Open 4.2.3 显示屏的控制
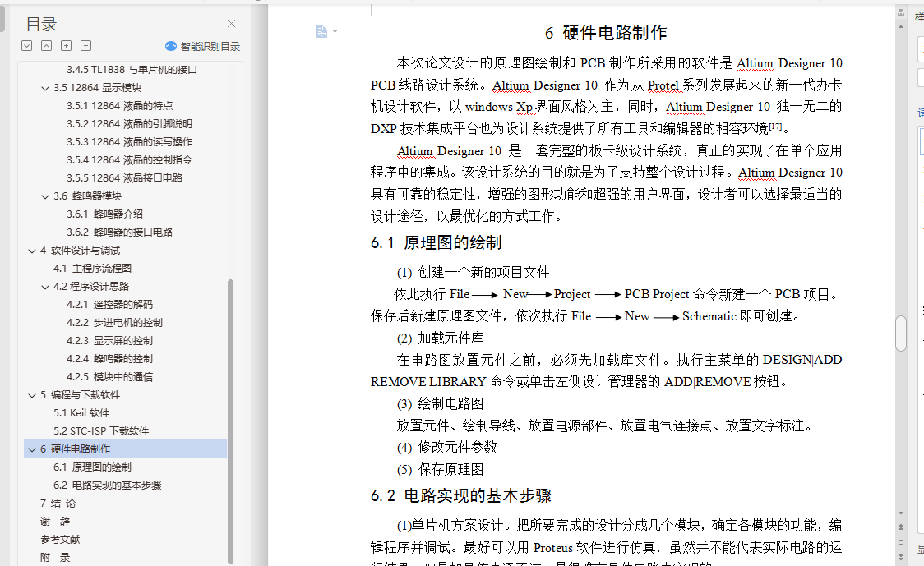The image size is (924, 566). (109, 340)
